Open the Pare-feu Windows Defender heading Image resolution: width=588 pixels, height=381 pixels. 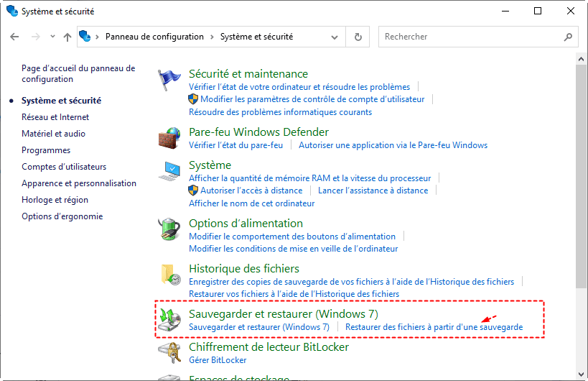pos(258,132)
